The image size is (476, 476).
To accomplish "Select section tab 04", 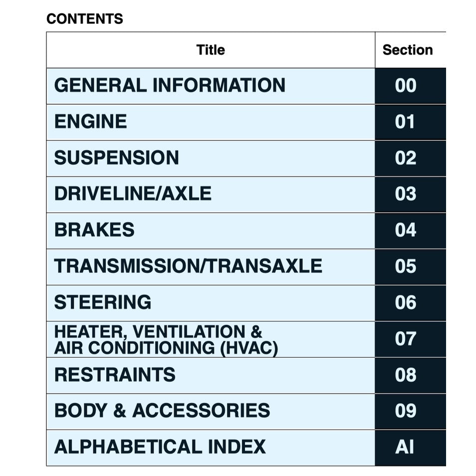I will (x=406, y=230).
